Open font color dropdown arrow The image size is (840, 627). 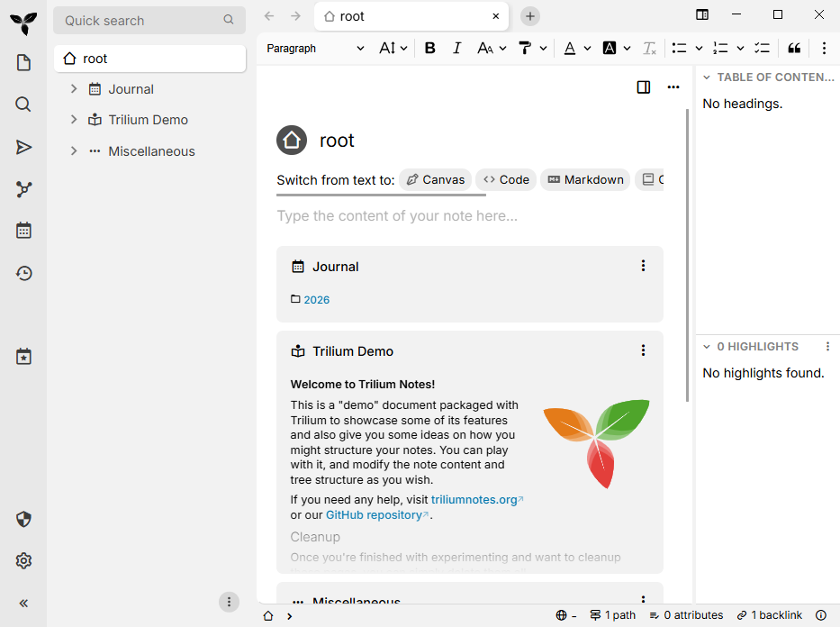587,49
